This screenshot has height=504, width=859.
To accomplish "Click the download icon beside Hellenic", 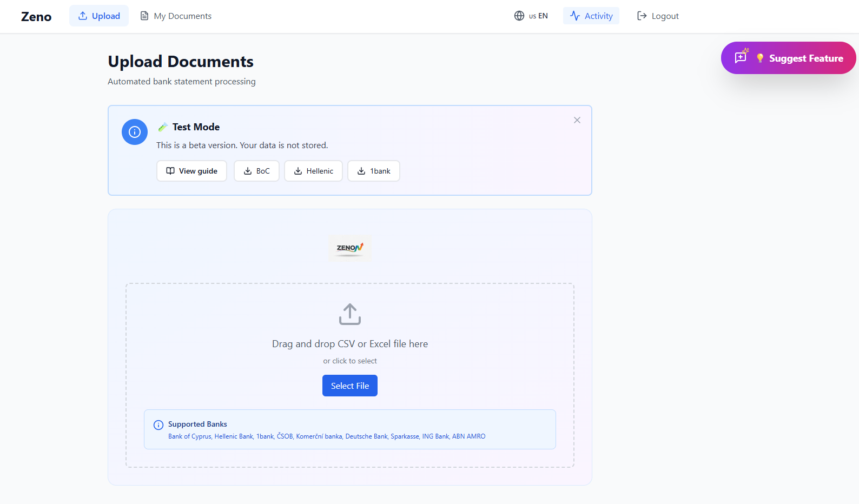I will pos(298,171).
